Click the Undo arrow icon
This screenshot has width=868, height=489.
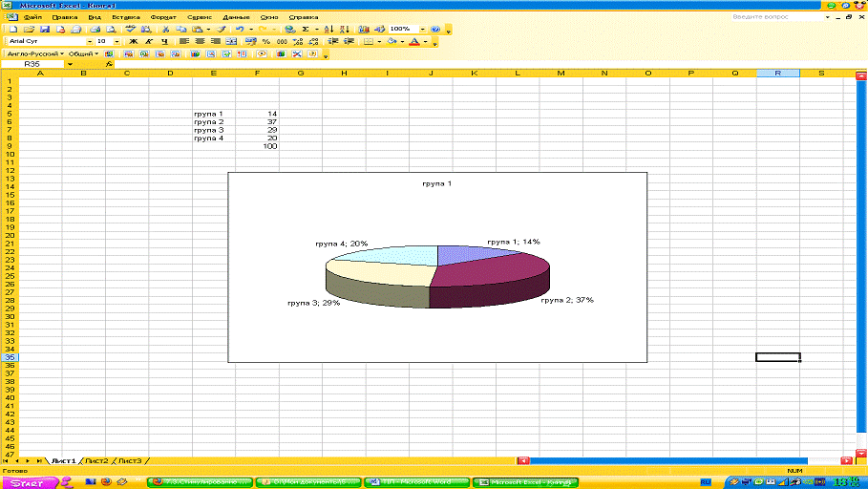point(239,30)
